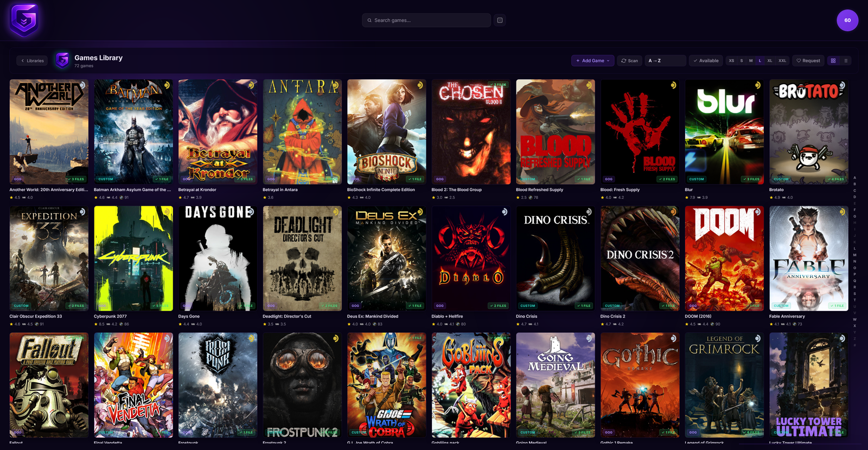Select the XL cover size
The image size is (868, 450).
[x=770, y=61]
